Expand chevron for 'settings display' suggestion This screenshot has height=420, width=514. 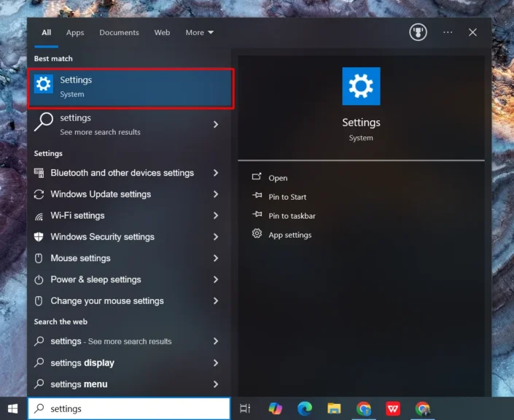tap(216, 363)
